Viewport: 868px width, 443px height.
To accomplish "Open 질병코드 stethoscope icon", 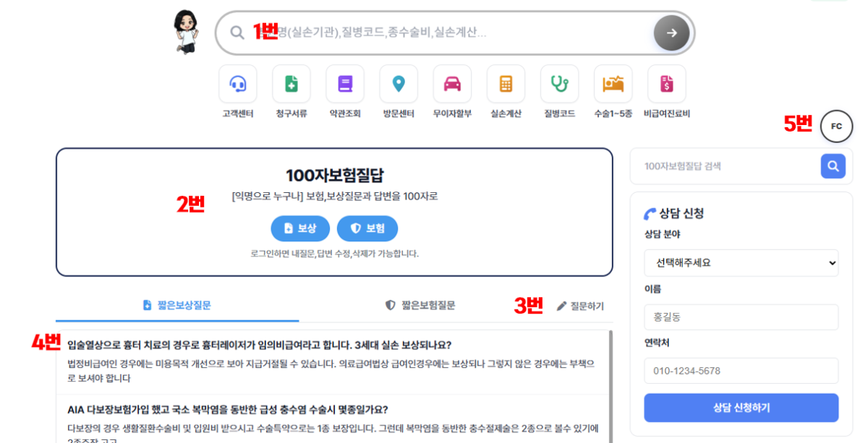I will [559, 84].
